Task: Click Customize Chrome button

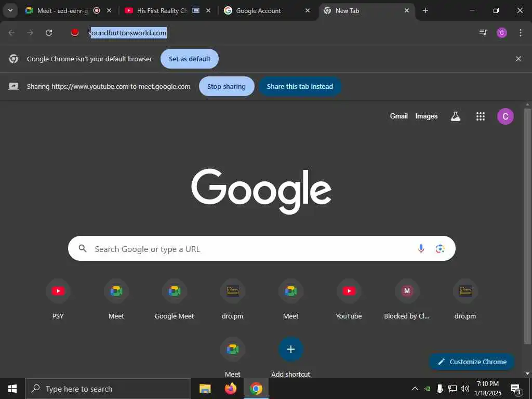Action: click(472, 362)
